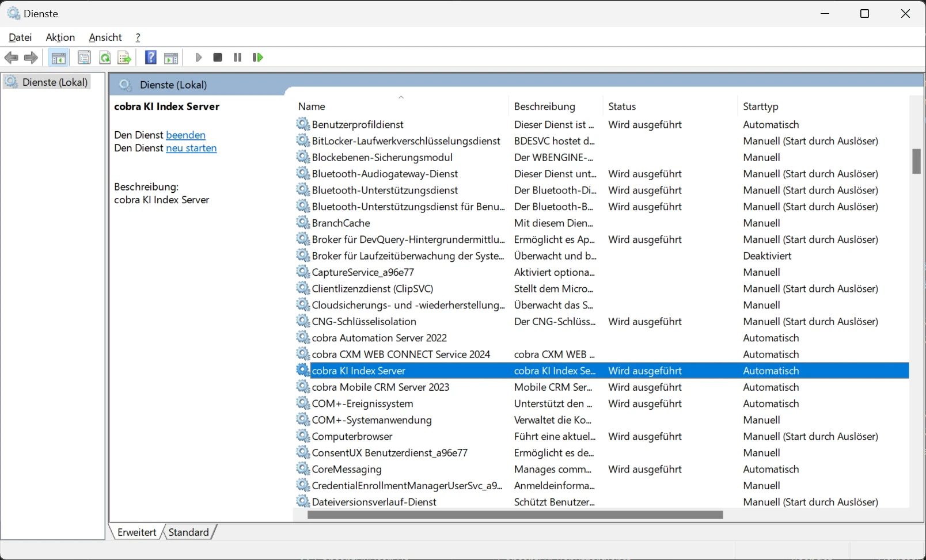Click the Back arrow toolbar icon
The image size is (926, 560).
11,58
